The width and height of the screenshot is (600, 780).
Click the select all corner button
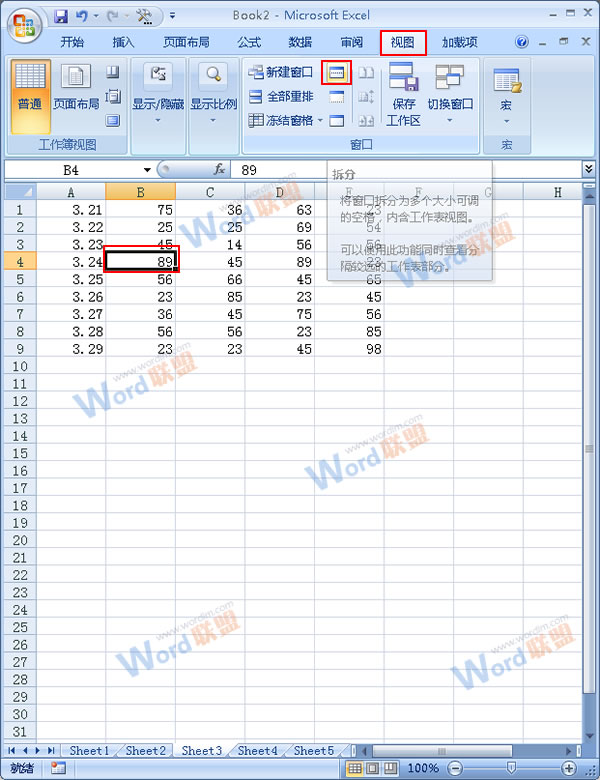coord(20,192)
